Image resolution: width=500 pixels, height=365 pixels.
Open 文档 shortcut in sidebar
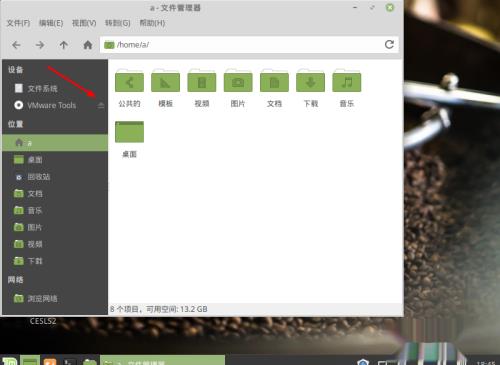[x=55, y=194]
